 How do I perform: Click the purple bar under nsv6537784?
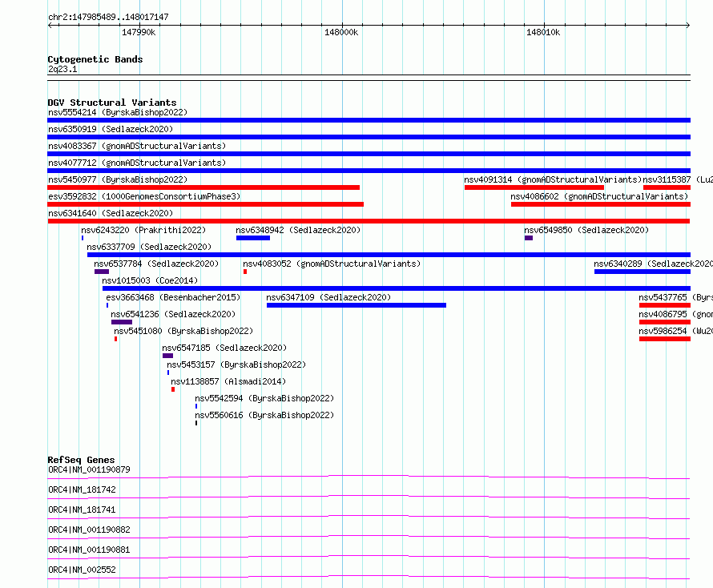[102, 272]
